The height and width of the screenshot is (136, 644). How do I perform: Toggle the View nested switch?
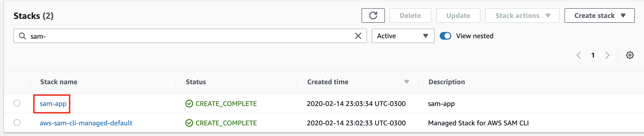[445, 36]
